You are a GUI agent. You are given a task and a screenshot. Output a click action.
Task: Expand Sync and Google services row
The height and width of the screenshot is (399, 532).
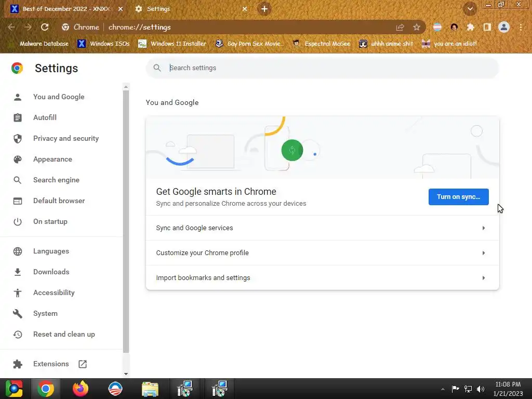(x=322, y=228)
